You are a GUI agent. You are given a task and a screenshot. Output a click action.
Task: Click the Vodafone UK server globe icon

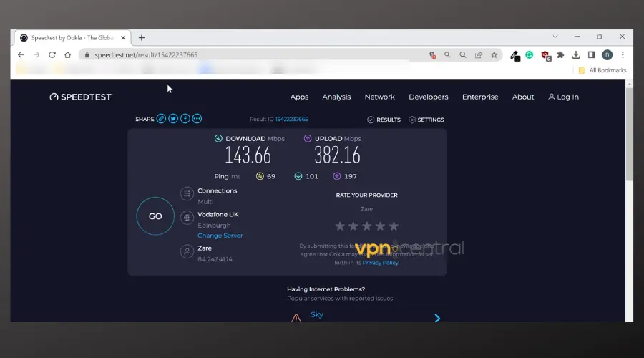pyautogui.click(x=187, y=218)
